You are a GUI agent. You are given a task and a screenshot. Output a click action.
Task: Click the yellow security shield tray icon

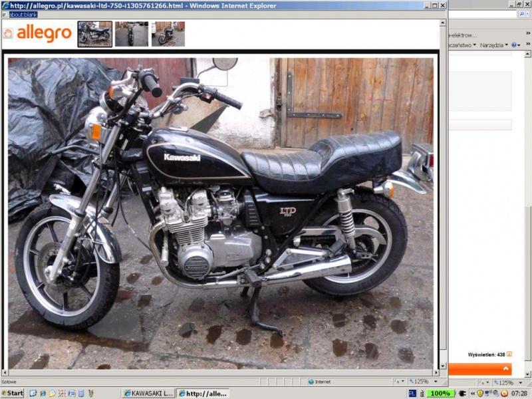[480, 394]
